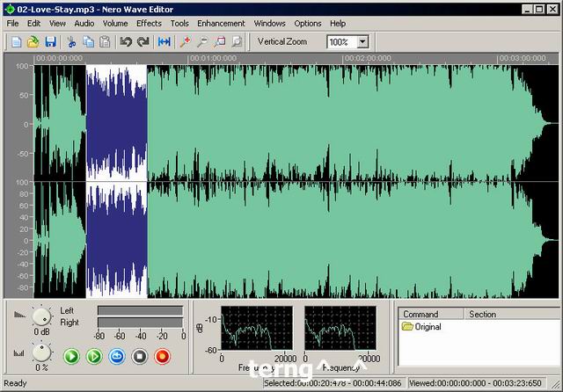Screen dimensions: 563x392
Task: Click the blue selected region in the lower waveform
Action: (x=116, y=240)
